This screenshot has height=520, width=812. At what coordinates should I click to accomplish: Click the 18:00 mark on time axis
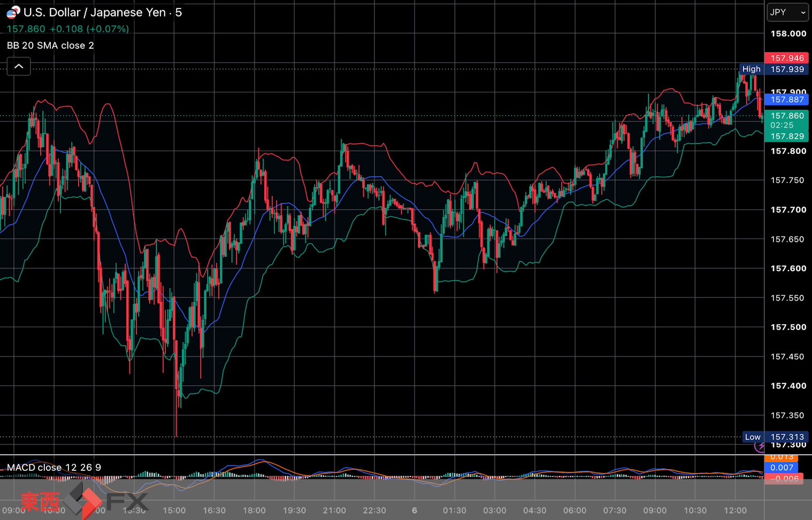254,510
